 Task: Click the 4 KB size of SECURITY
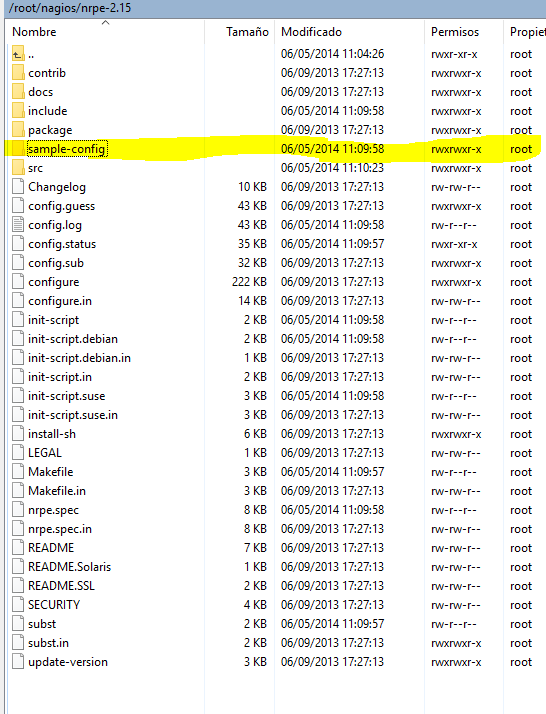[x=255, y=605]
